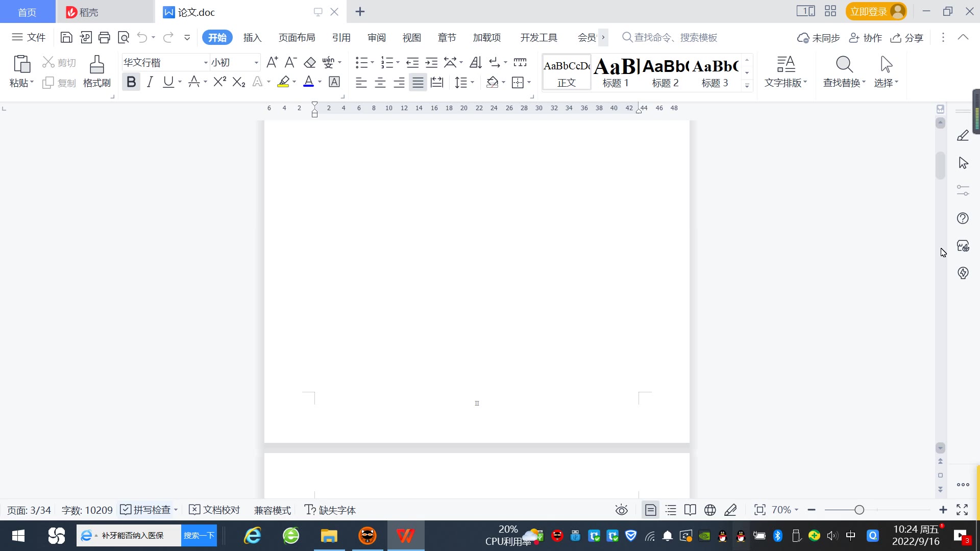
Task: Open the 审阅 ribbon tab
Action: (376, 37)
